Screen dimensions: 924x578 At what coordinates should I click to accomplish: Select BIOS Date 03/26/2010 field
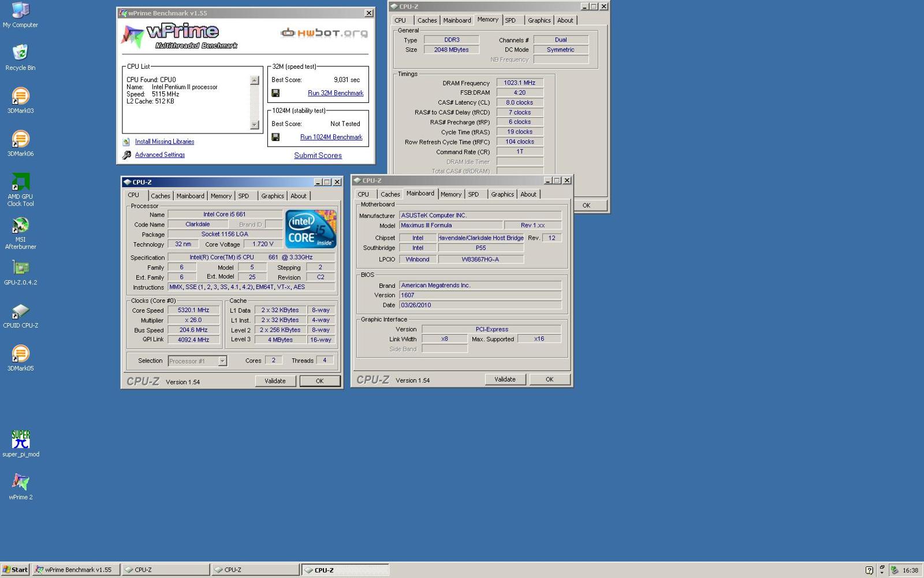click(x=480, y=305)
